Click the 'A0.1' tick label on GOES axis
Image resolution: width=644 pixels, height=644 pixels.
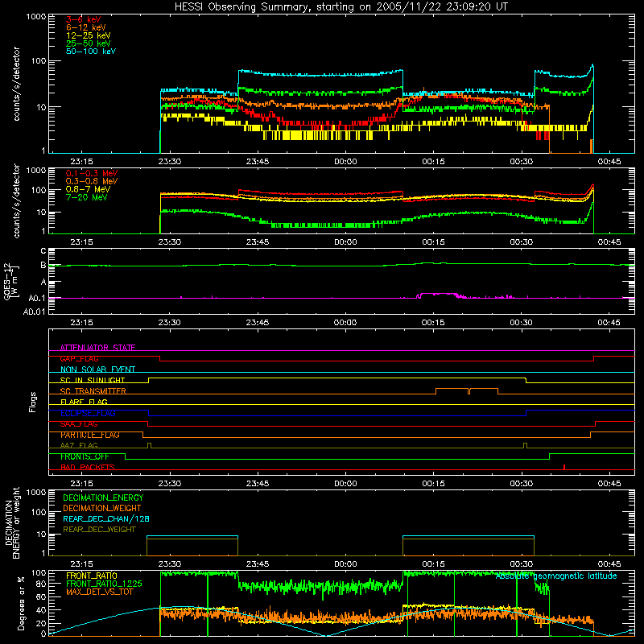pos(37,298)
